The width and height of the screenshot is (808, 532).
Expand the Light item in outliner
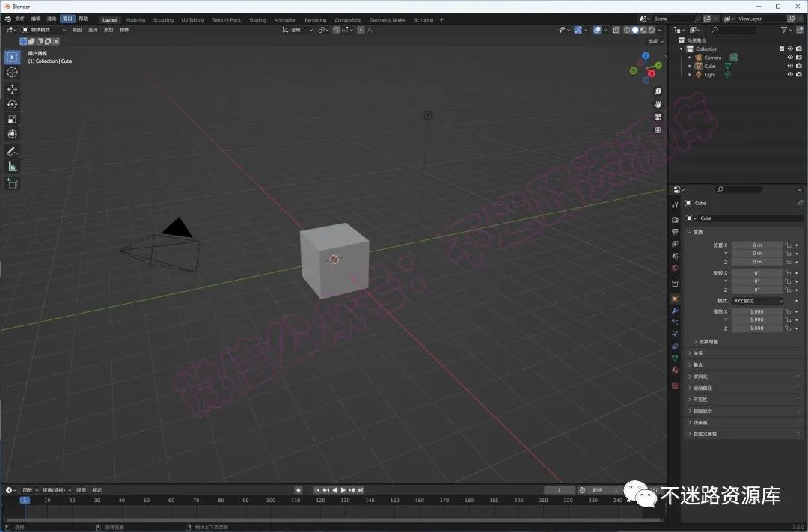tap(690, 74)
